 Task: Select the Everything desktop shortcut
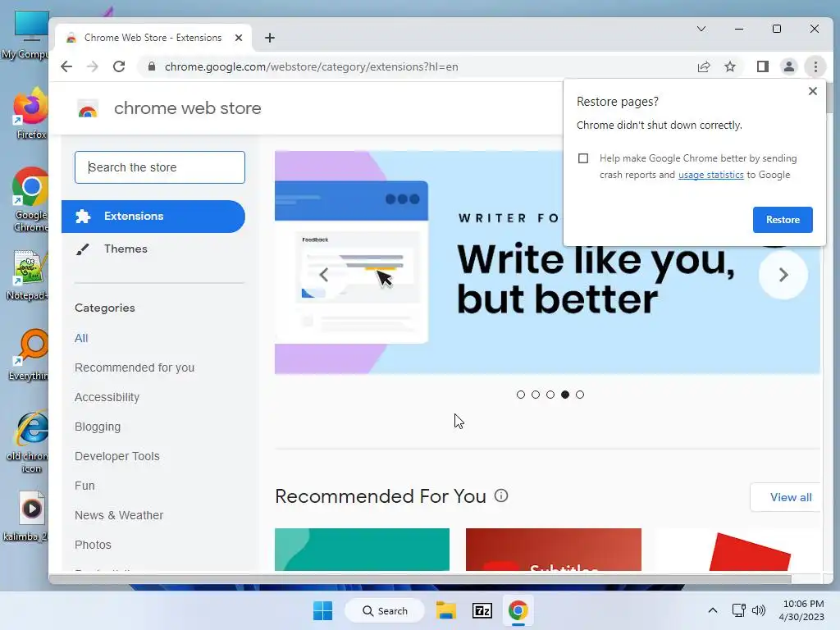(x=29, y=354)
